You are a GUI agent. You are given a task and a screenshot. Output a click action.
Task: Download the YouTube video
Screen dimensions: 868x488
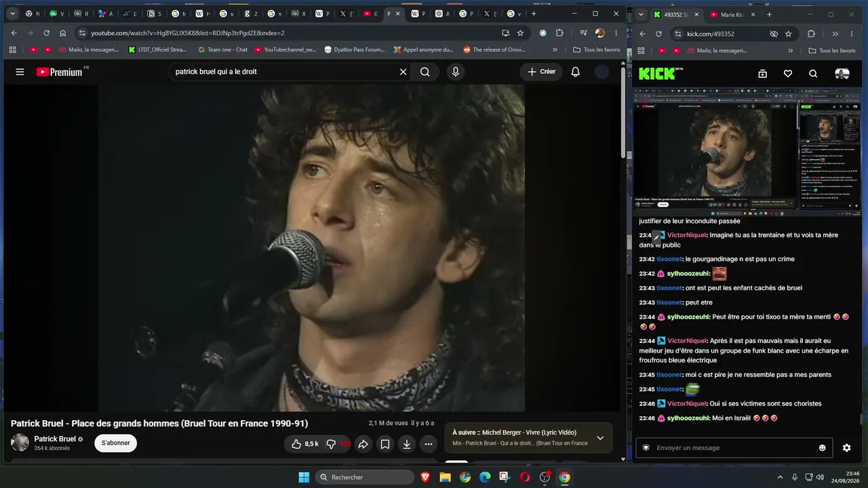coord(407,444)
